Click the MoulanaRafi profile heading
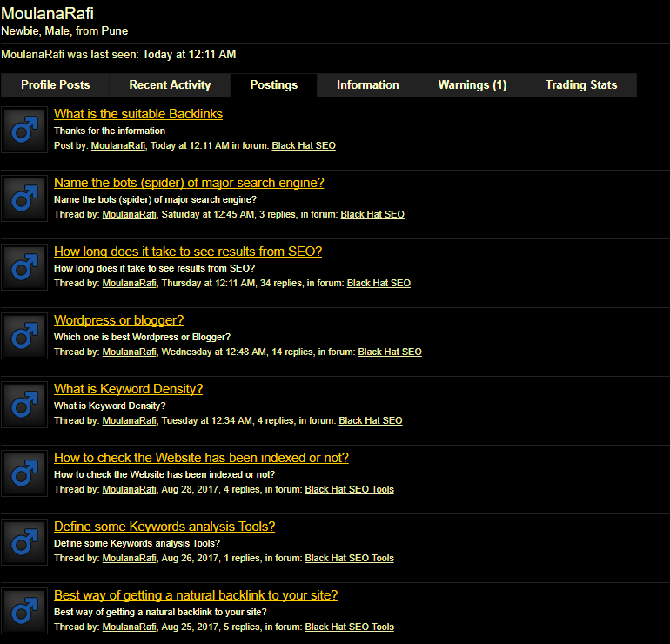Image resolution: width=670 pixels, height=644 pixels. [x=48, y=14]
